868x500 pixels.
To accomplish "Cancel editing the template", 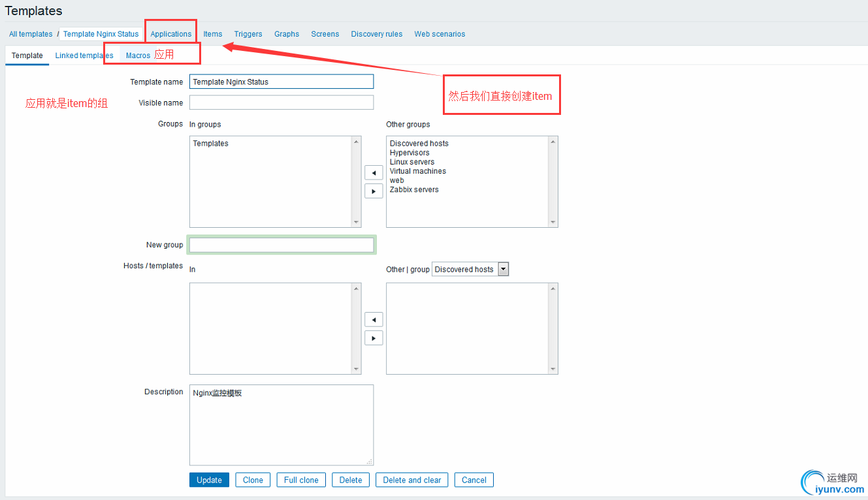I will [474, 480].
